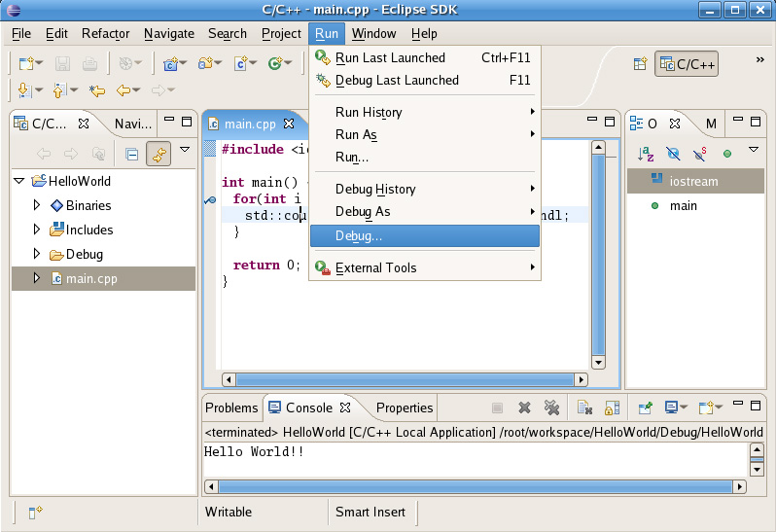The width and height of the screenshot is (776, 532).
Task: Select iostream in Outline view
Action: pos(695,181)
